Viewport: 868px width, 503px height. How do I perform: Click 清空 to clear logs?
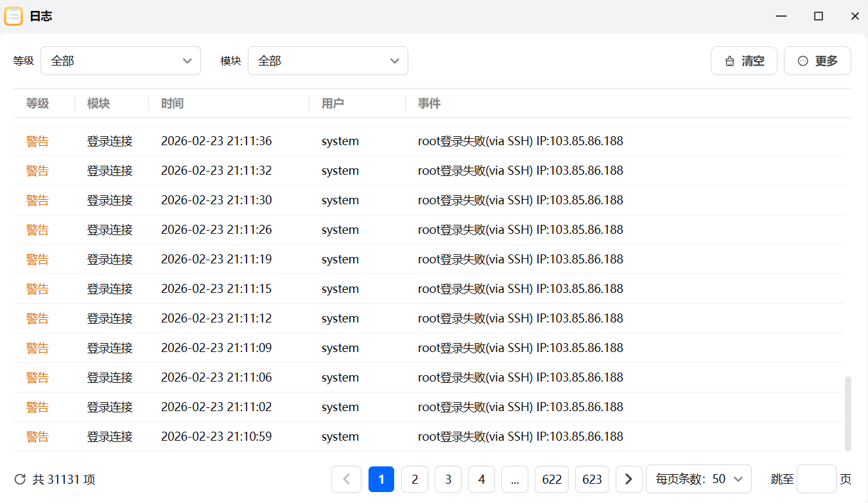coord(744,60)
